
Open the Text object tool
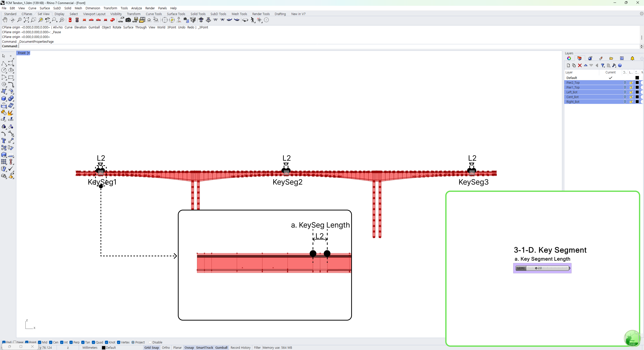[x=4, y=141]
